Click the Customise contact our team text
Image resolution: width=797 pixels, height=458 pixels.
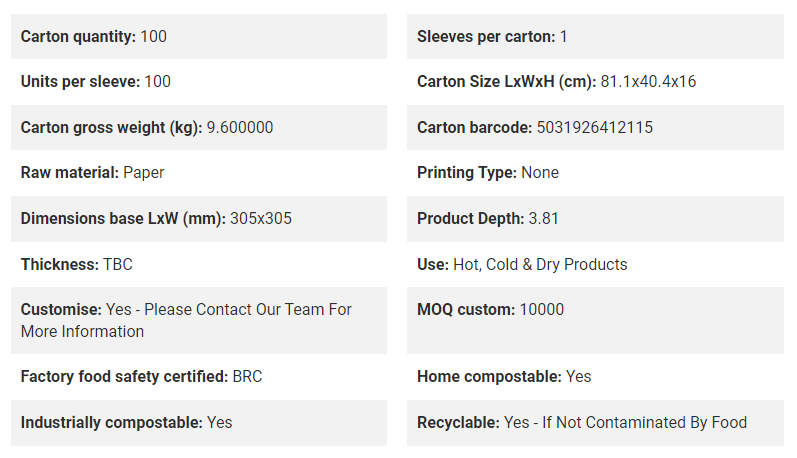[x=186, y=320]
